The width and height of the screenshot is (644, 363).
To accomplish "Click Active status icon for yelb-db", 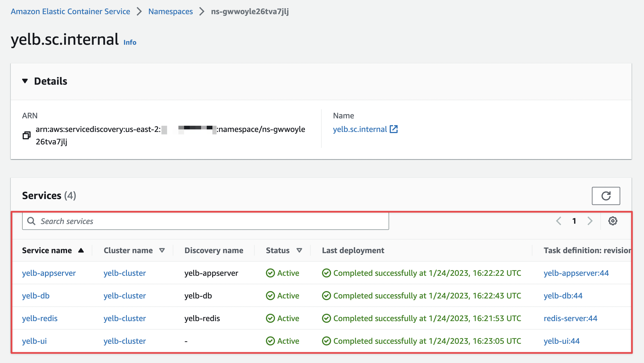I will (270, 296).
